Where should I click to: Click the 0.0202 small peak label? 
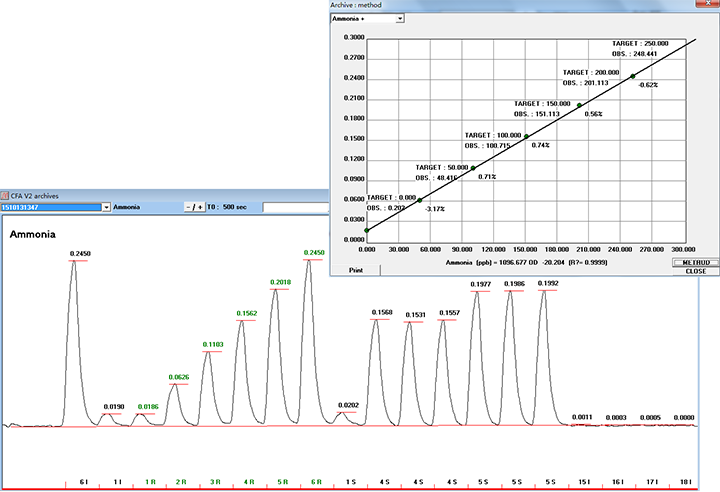pyautogui.click(x=347, y=405)
